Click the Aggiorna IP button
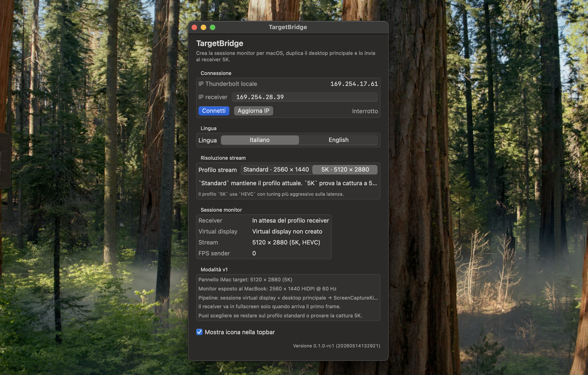Image resolution: width=588 pixels, height=375 pixels. (253, 111)
